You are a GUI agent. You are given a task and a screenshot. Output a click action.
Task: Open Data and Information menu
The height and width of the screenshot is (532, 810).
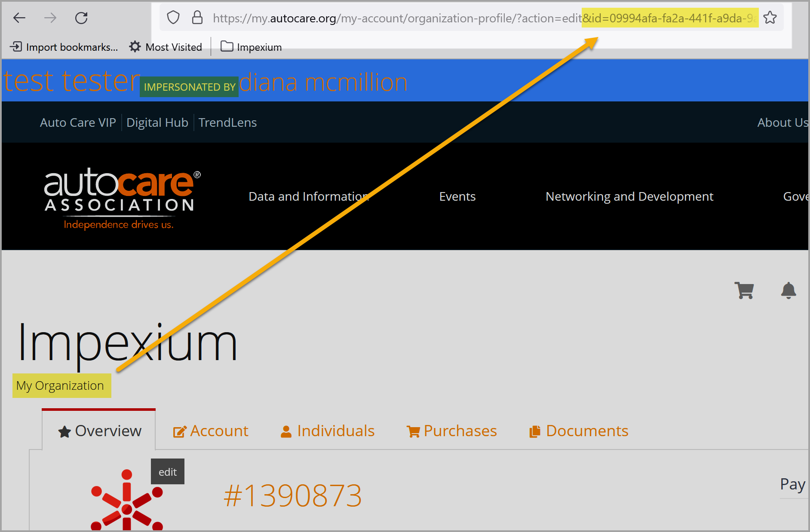click(309, 196)
